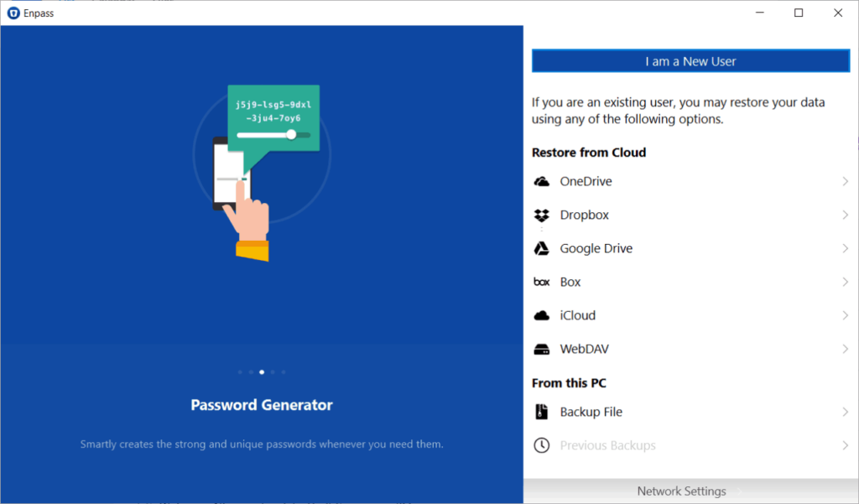Expand the OneDrive option via its chevron
Image resolution: width=859 pixels, height=504 pixels.
pyautogui.click(x=845, y=181)
